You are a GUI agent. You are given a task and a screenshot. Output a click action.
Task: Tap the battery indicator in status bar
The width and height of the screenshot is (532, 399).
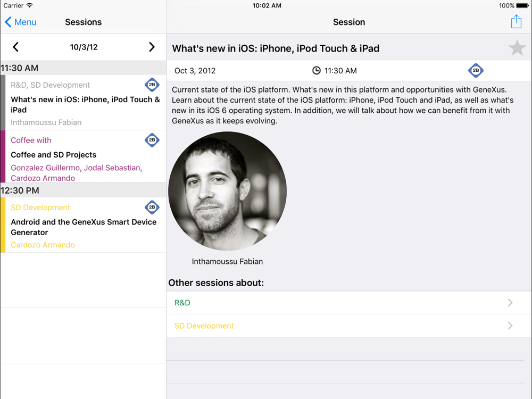pyautogui.click(x=522, y=5)
